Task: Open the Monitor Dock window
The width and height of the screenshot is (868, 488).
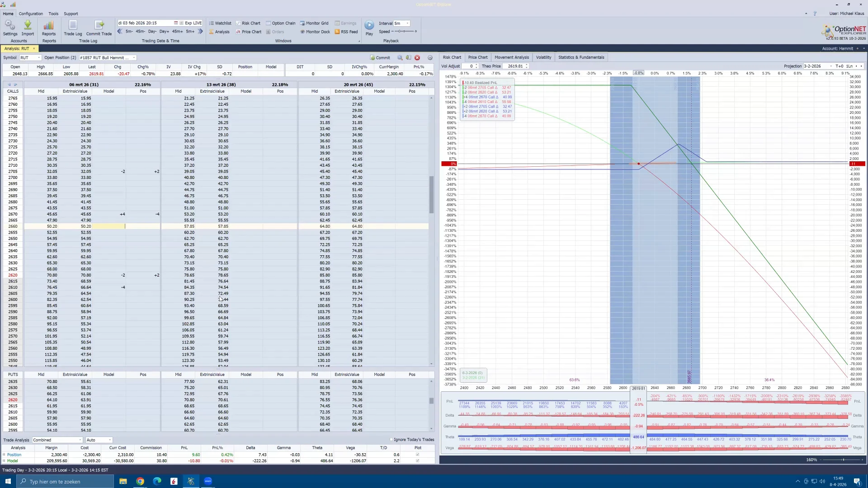Action: (x=315, y=32)
